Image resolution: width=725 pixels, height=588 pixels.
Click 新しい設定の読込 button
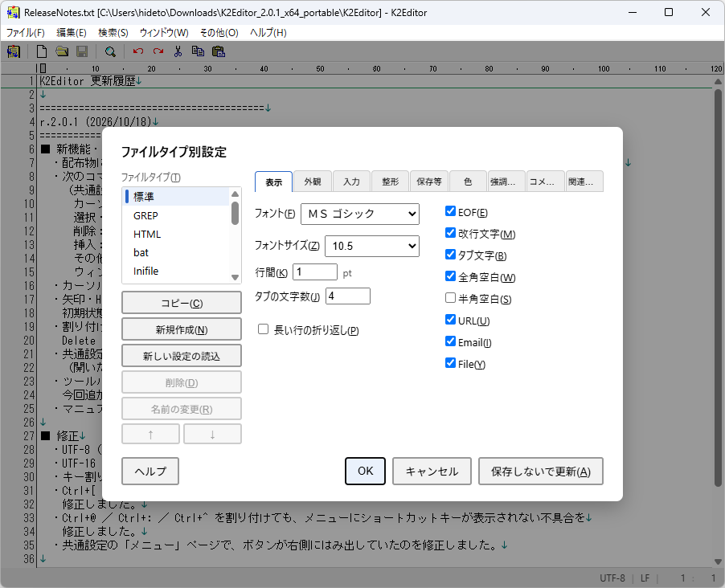point(182,356)
